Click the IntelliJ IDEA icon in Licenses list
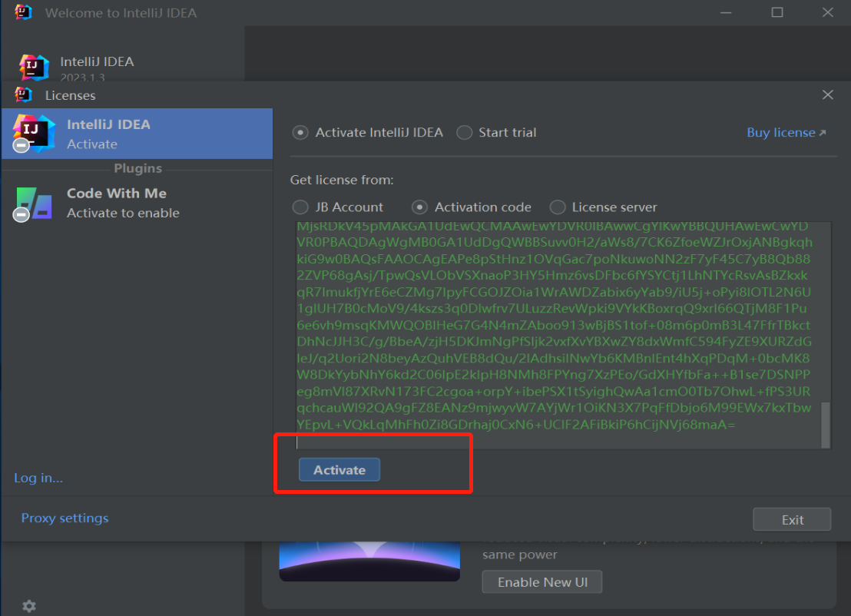This screenshot has width=851, height=616. coord(33,134)
